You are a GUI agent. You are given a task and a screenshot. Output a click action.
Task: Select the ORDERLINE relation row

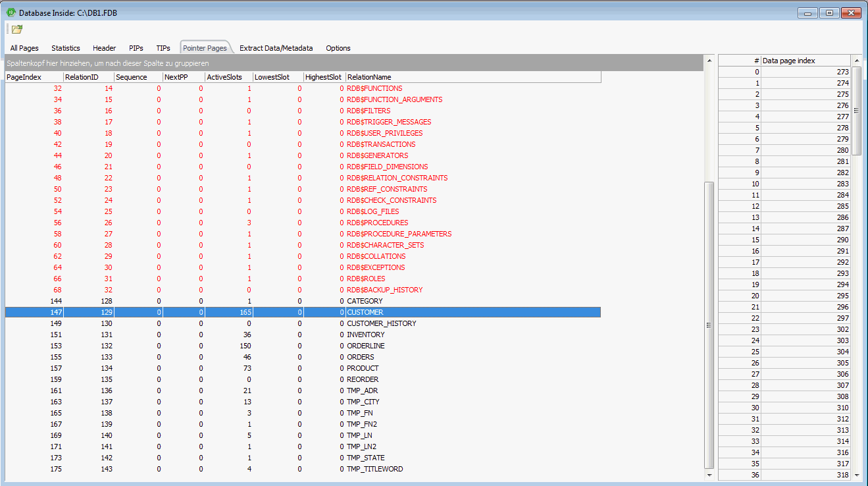(x=366, y=346)
